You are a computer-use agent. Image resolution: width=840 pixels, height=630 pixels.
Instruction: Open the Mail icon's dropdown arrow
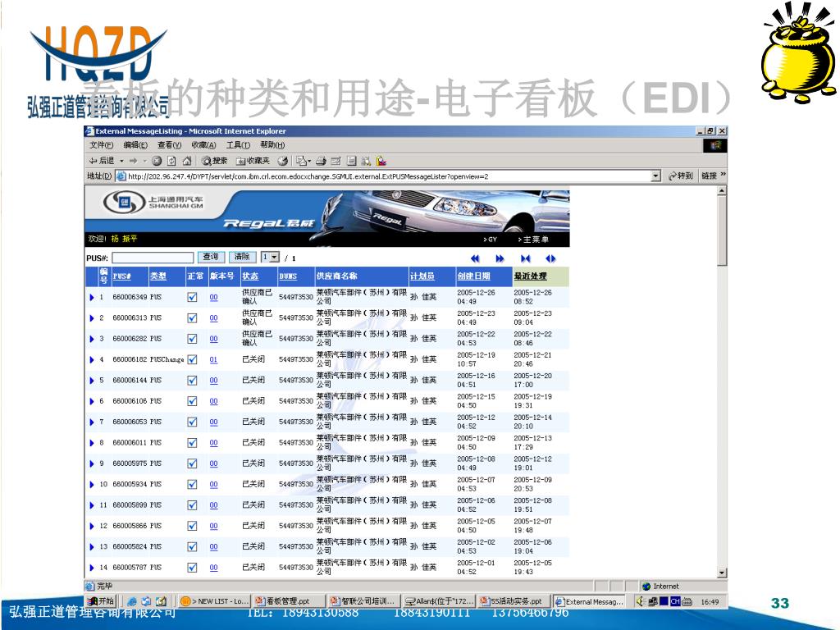tap(309, 161)
